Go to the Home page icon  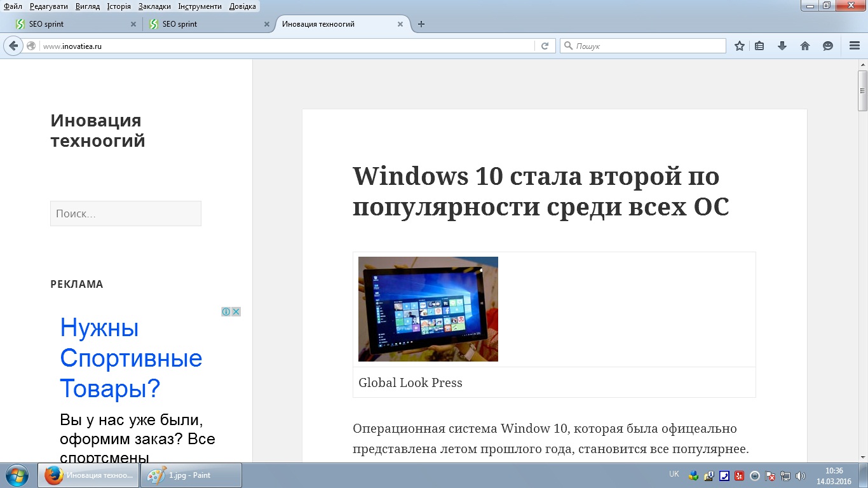coord(805,46)
